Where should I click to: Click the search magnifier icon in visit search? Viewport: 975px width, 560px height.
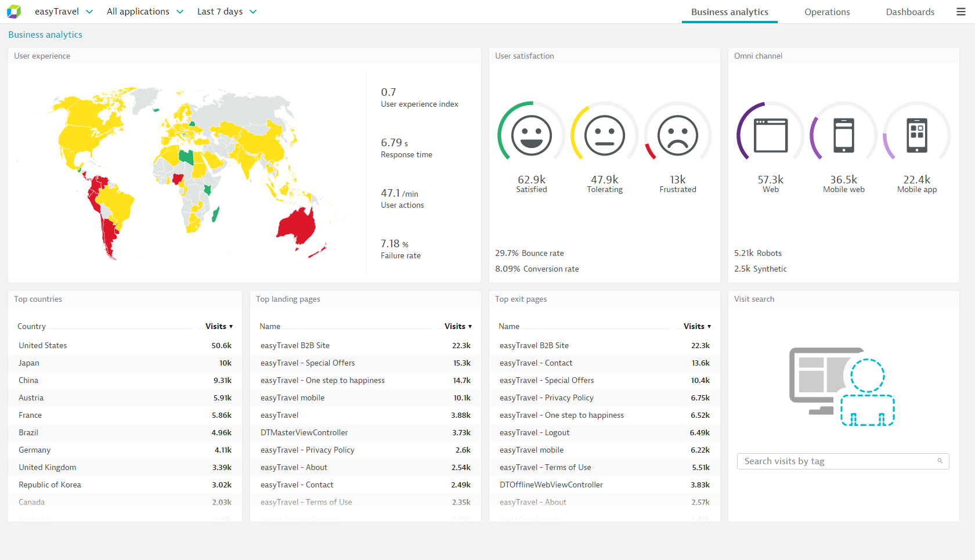[940, 461]
